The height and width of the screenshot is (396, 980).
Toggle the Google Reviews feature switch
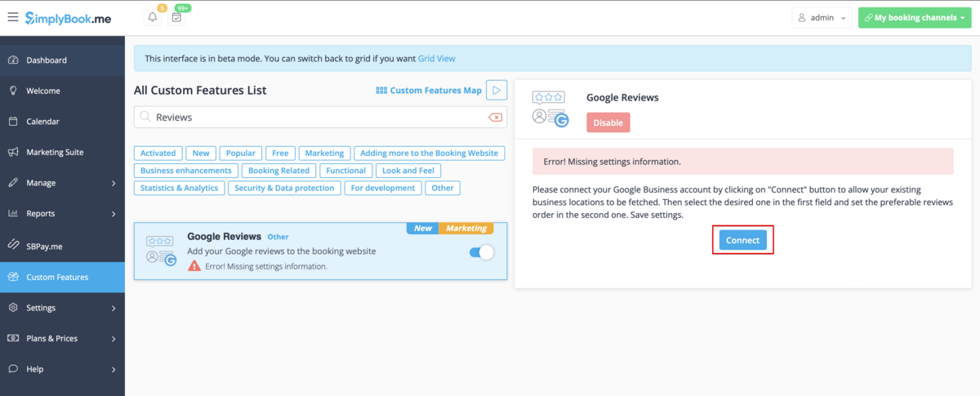482,252
